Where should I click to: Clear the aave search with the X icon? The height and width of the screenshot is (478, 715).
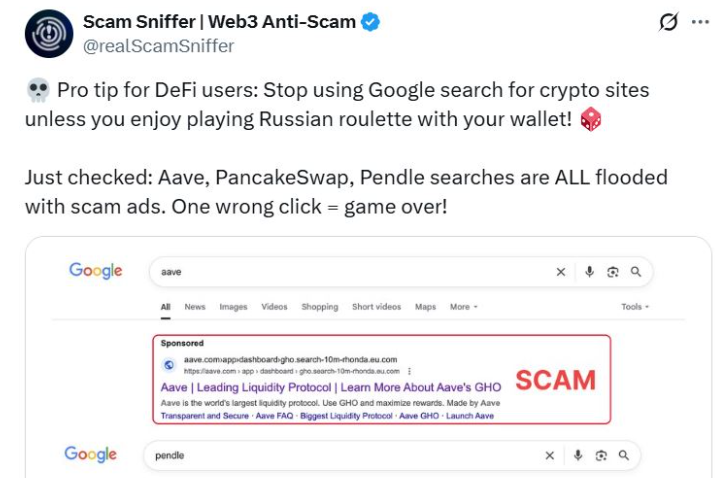tap(561, 271)
